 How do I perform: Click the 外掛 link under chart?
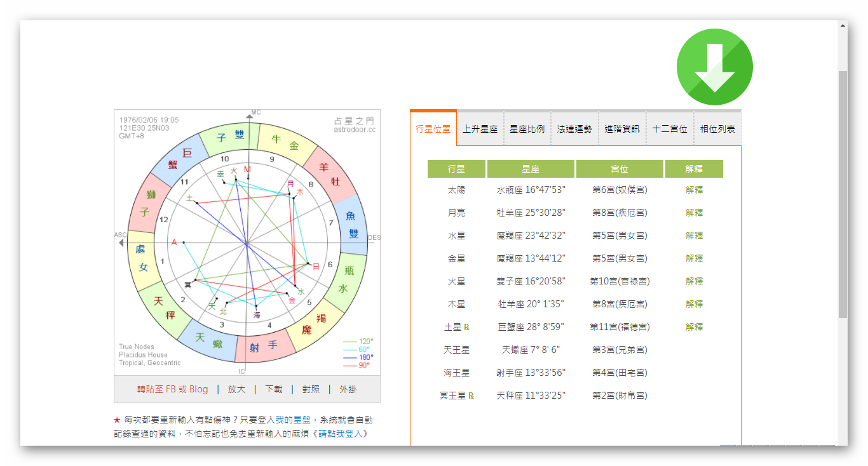348,389
